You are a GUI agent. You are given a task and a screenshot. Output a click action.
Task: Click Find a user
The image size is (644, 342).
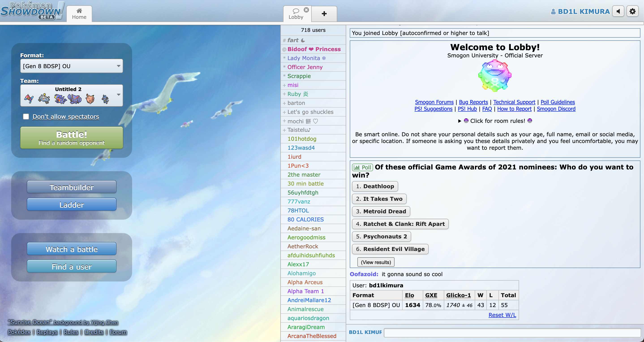tap(71, 266)
